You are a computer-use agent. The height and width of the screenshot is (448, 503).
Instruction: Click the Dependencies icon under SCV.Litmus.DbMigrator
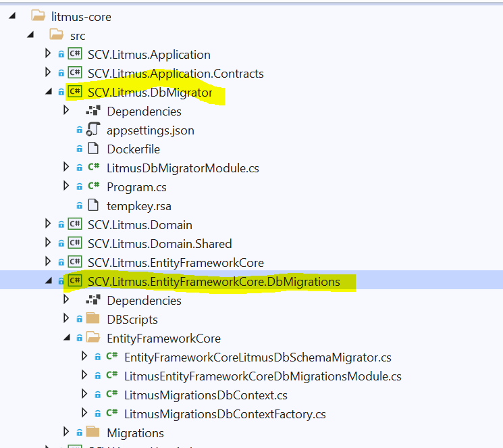tap(94, 111)
